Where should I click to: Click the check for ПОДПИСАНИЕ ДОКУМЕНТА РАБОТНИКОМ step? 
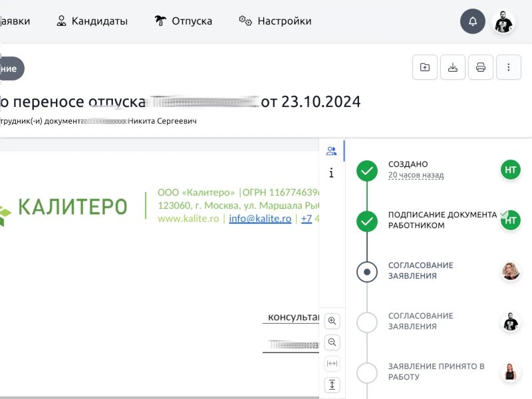[367, 221]
